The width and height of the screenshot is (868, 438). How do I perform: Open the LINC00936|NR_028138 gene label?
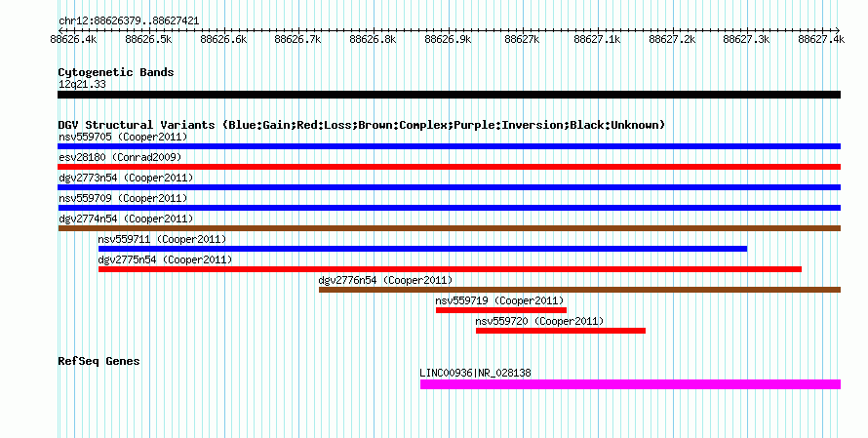[x=475, y=373]
